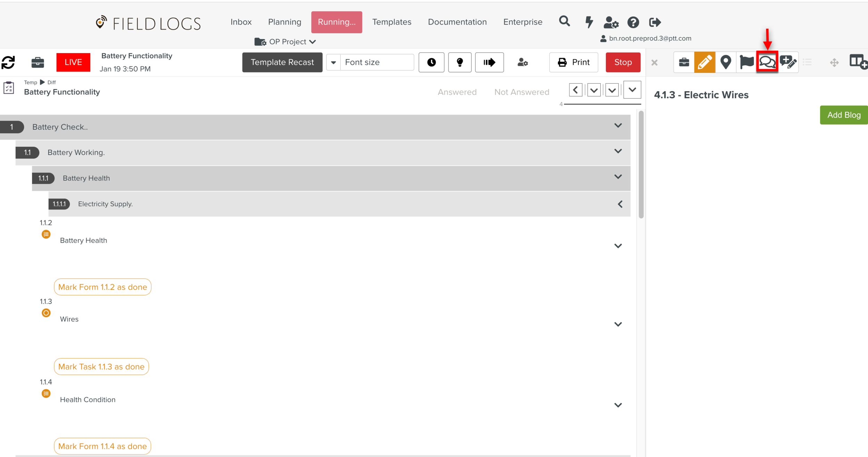Toggle the Answered filter
This screenshot has height=457, width=868.
(457, 92)
